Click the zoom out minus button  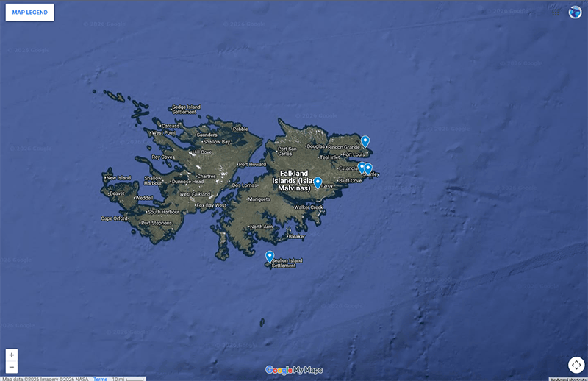click(x=12, y=366)
